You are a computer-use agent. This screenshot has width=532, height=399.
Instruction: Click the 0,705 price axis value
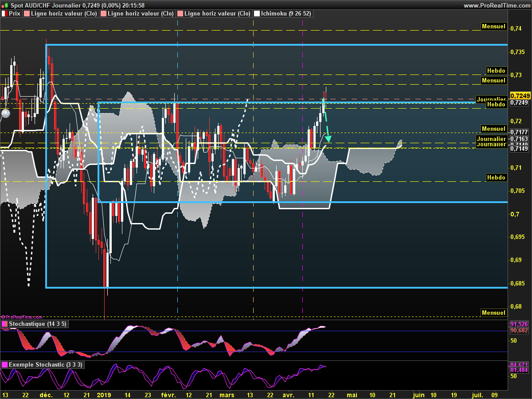click(x=517, y=191)
